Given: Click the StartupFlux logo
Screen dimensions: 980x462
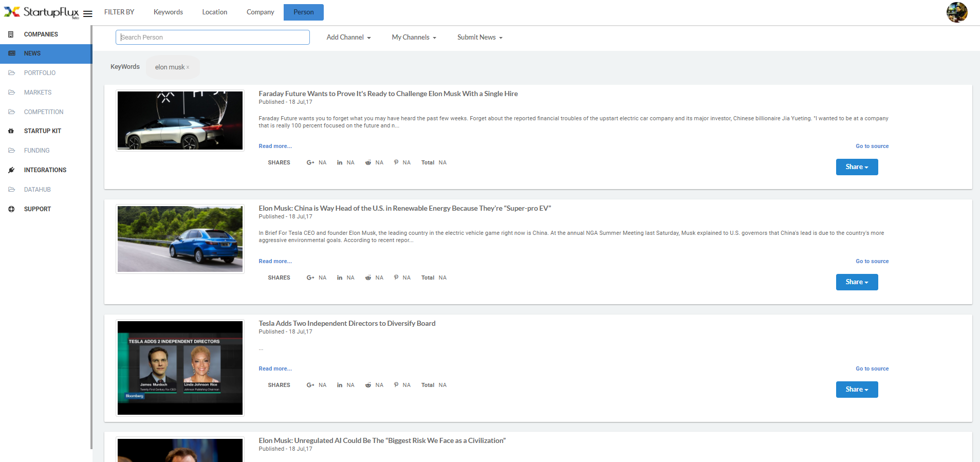Looking at the screenshot, I should [x=42, y=12].
